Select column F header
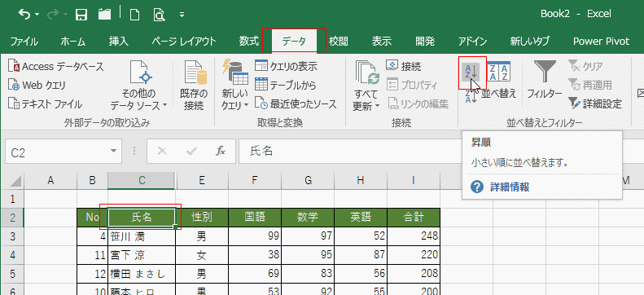This screenshot has width=644, height=295. 255,180
